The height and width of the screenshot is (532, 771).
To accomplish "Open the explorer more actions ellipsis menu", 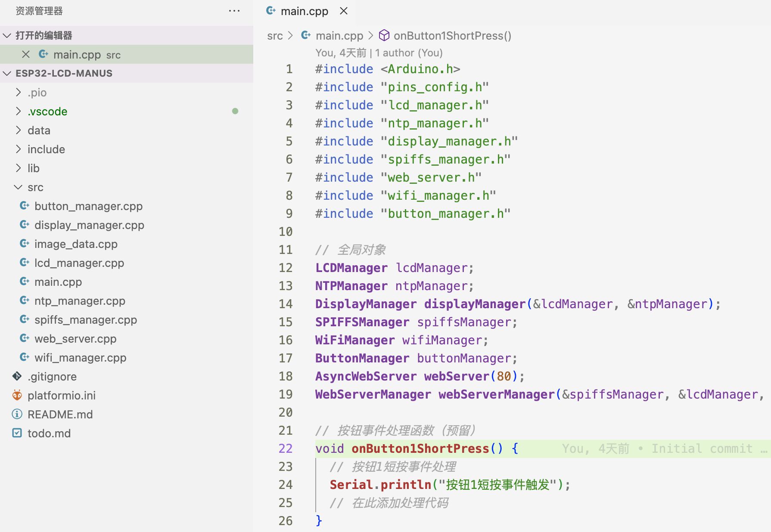I will coord(234,11).
